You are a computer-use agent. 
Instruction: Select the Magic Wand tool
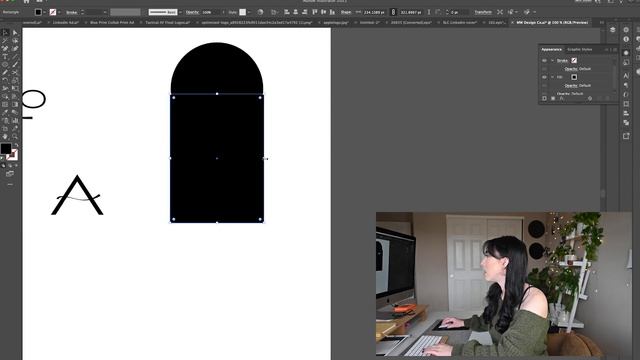click(5, 40)
